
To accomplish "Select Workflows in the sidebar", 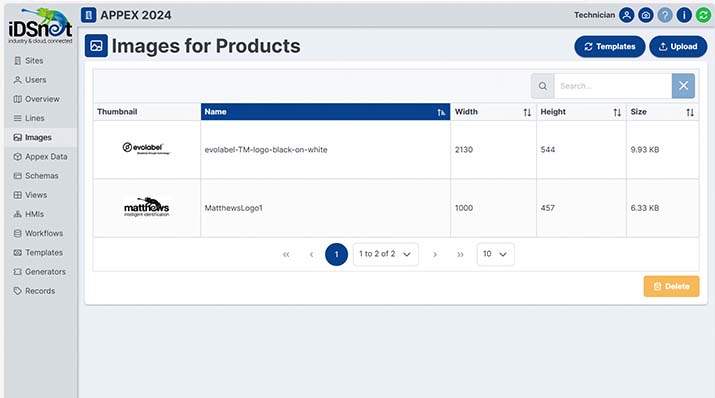I will pos(39,233).
